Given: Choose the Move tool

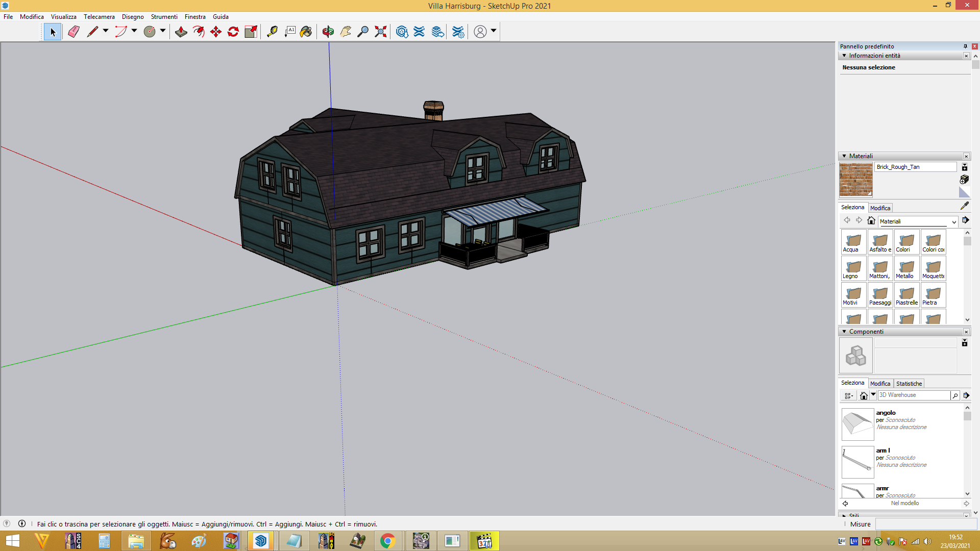Looking at the screenshot, I should 216,32.
